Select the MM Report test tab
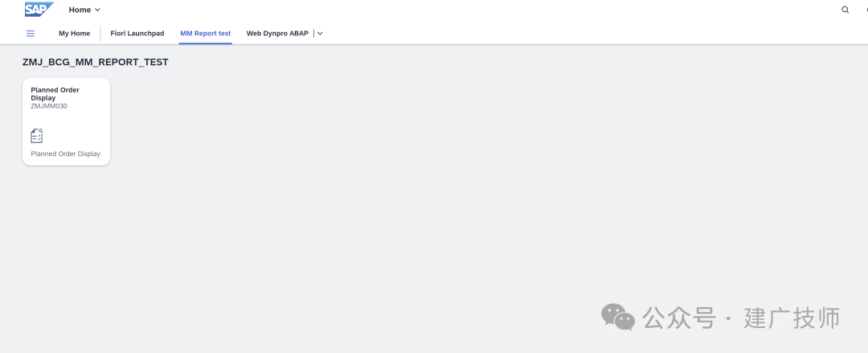Image resolution: width=868 pixels, height=353 pixels. [206, 33]
